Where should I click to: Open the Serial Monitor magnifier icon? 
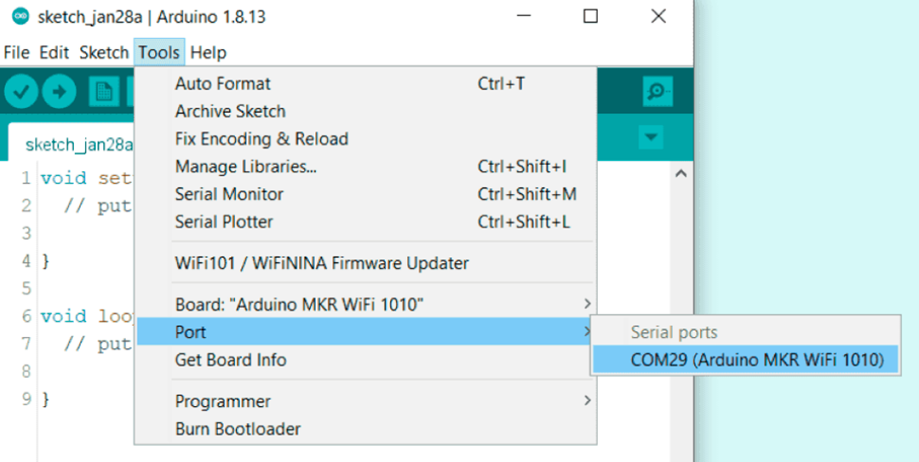656,92
